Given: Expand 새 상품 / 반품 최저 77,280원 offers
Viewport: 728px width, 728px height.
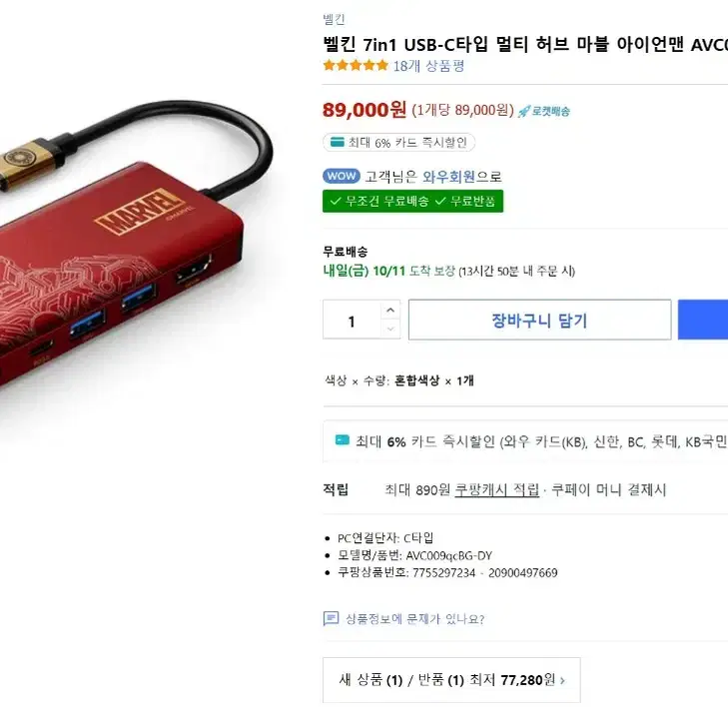Looking at the screenshot, I should point(451,680).
